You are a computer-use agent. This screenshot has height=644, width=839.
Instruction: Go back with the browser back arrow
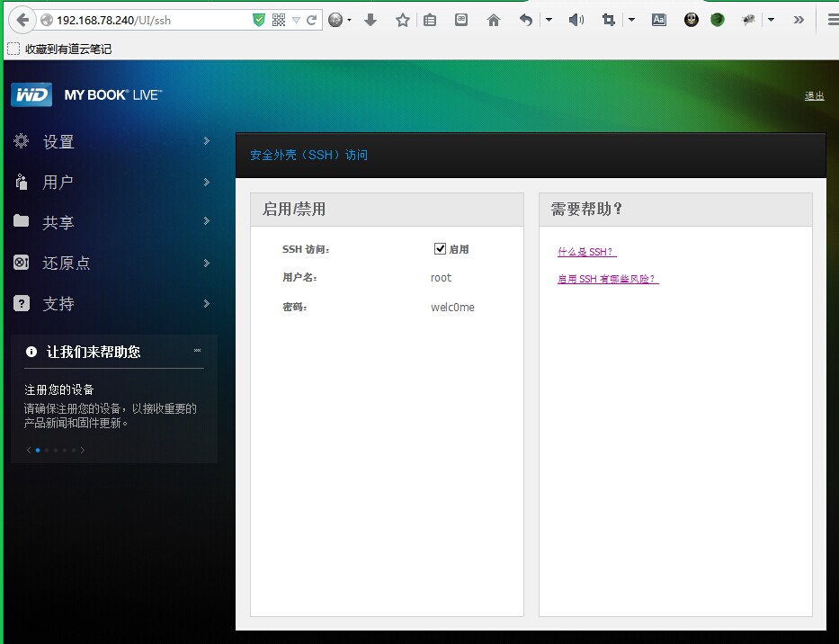pyautogui.click(x=22, y=21)
